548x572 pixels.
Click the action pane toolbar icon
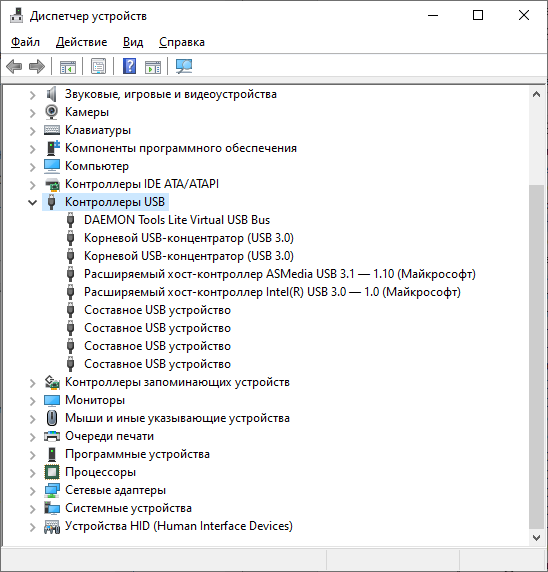coord(153,67)
